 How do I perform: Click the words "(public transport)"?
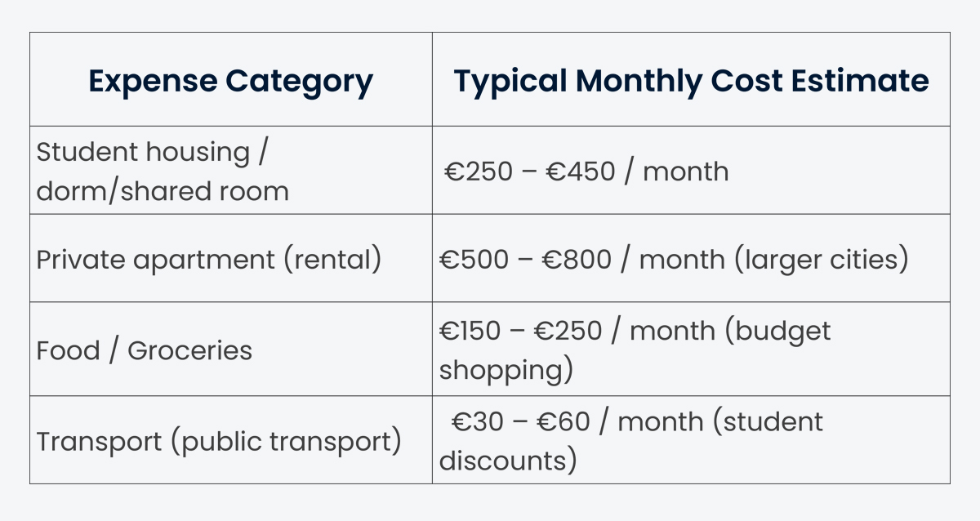286,442
